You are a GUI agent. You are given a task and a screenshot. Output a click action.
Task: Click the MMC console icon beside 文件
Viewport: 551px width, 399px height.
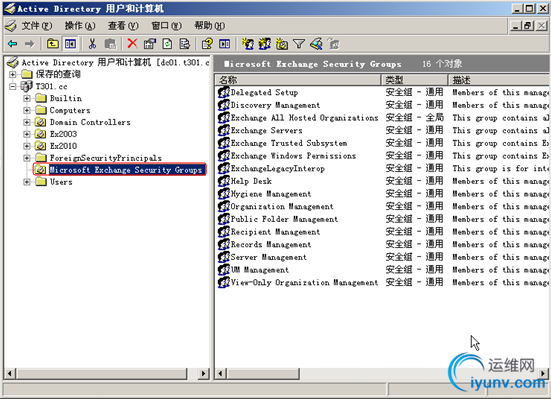[11, 26]
